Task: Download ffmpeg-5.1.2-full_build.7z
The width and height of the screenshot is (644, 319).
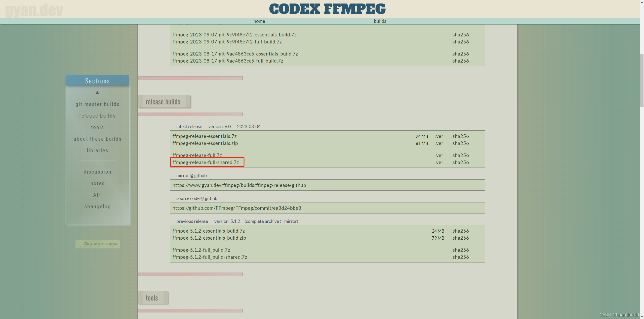Action: [x=201, y=250]
